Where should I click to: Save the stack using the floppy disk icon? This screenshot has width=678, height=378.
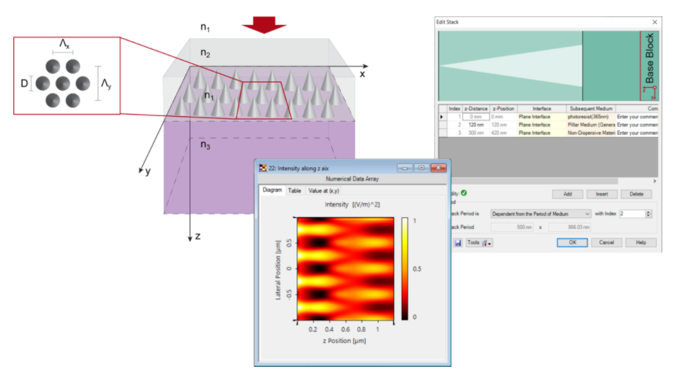coord(458,243)
